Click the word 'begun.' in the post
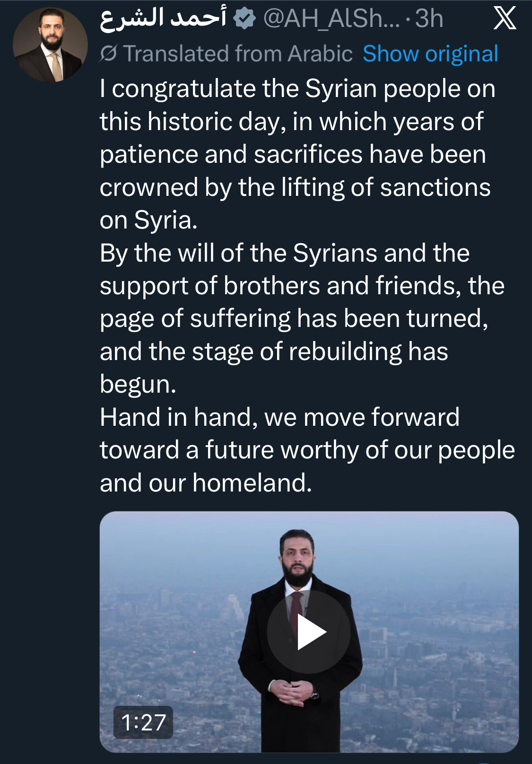Viewport: 532px width, 764px height. click(138, 384)
